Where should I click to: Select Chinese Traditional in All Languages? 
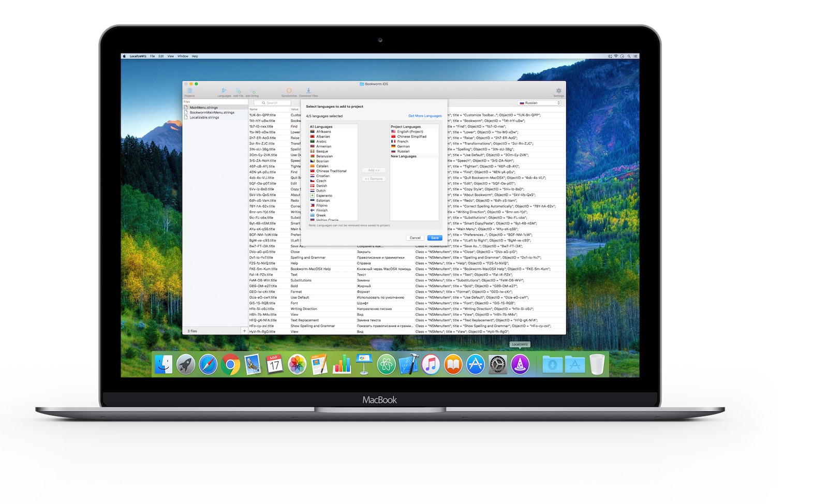(333, 171)
